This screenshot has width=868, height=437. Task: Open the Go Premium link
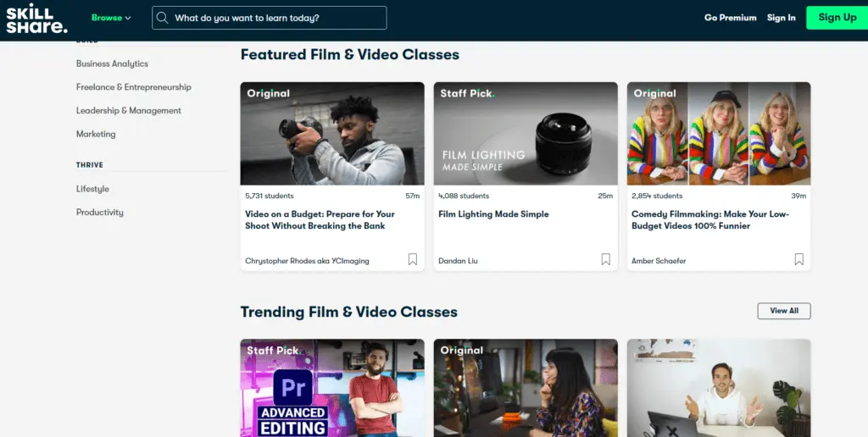coord(730,18)
